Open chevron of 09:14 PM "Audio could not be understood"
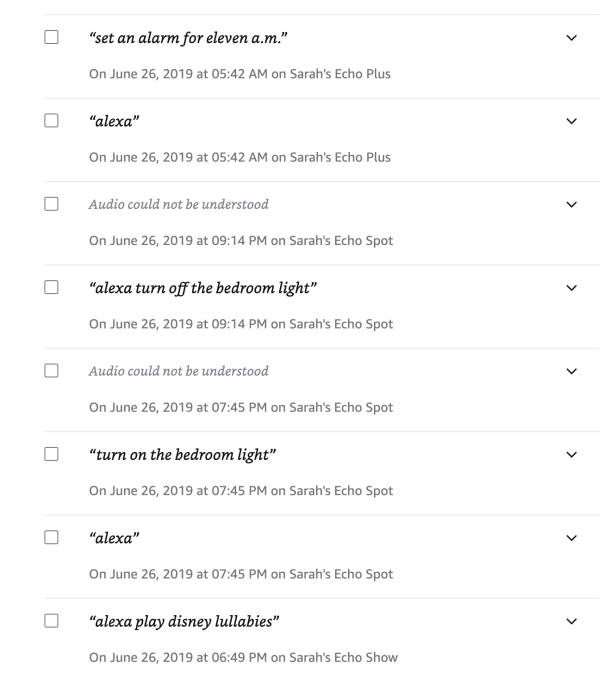 [571, 204]
